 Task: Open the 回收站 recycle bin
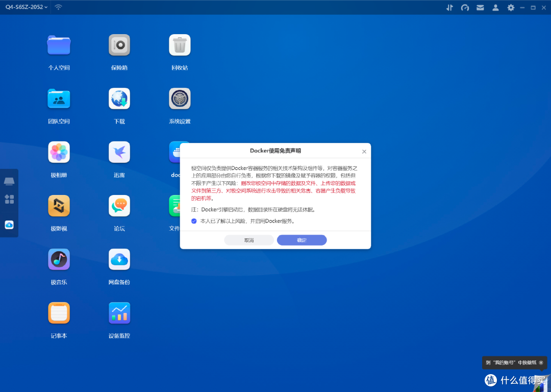tap(180, 45)
